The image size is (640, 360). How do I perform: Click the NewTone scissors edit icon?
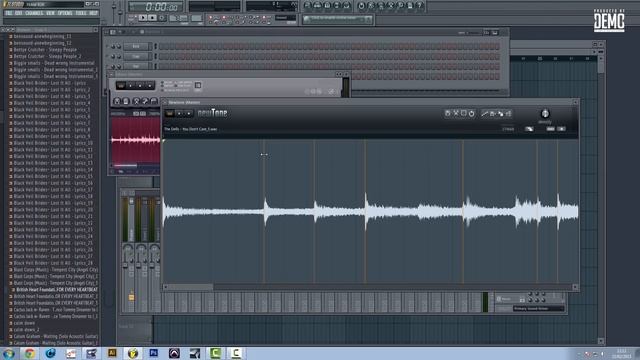[x=456, y=113]
